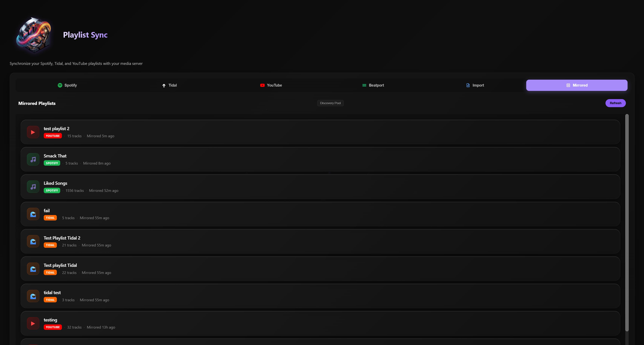Click the YouTube play icon for testing playlist
Image resolution: width=644 pixels, height=345 pixels.
click(33, 323)
